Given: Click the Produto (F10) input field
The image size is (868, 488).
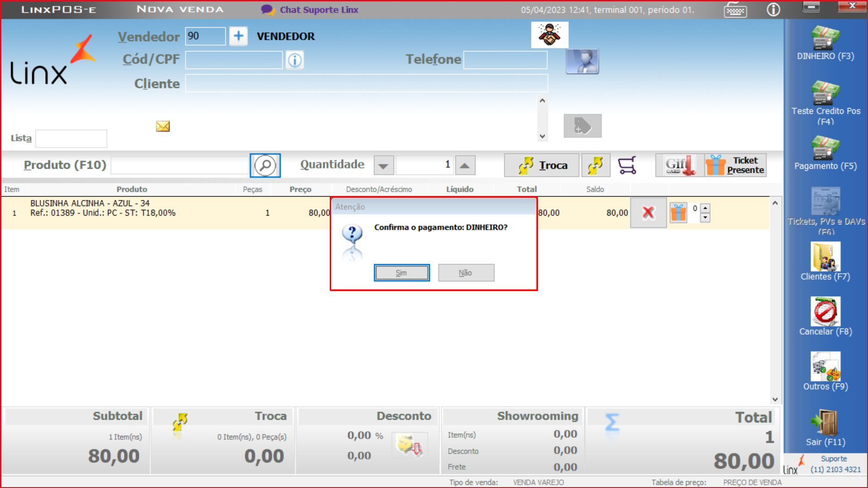Looking at the screenshot, I should (x=180, y=166).
